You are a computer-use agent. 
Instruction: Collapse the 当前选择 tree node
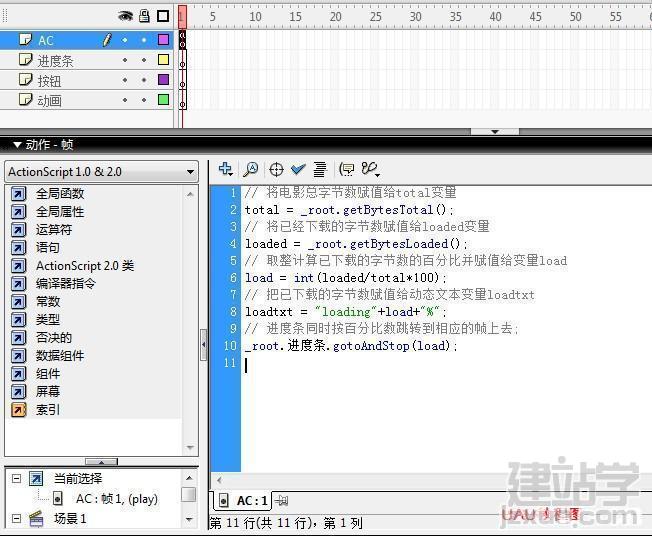(x=16, y=478)
